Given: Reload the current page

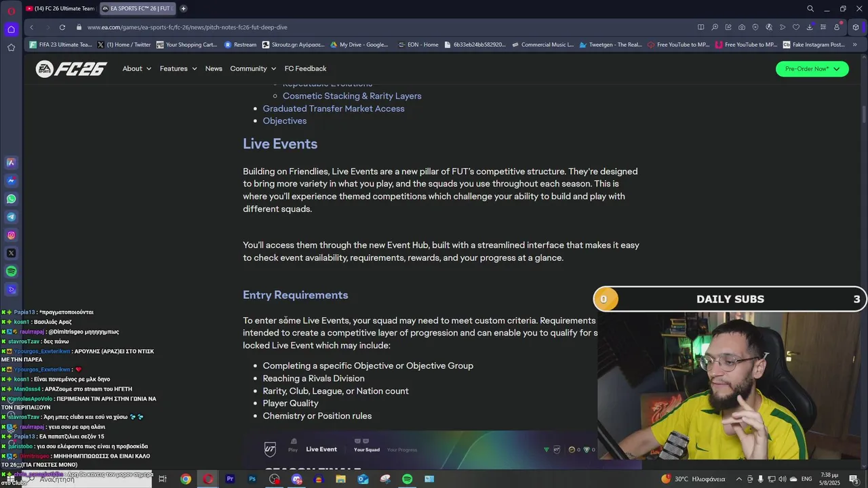Looking at the screenshot, I should click(x=62, y=27).
